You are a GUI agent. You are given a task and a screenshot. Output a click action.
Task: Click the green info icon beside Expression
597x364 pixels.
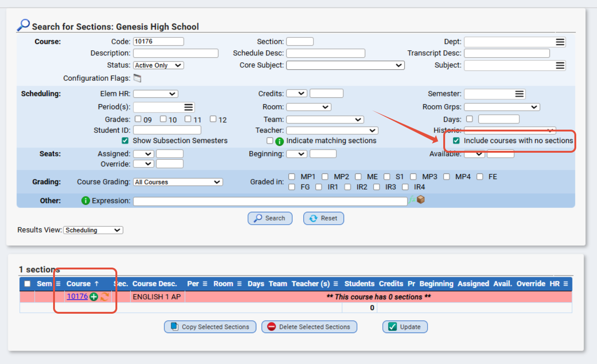[x=85, y=201]
